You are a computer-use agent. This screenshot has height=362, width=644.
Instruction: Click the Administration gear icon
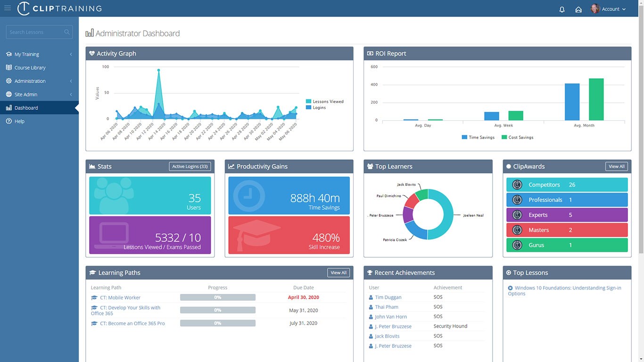pos(9,81)
